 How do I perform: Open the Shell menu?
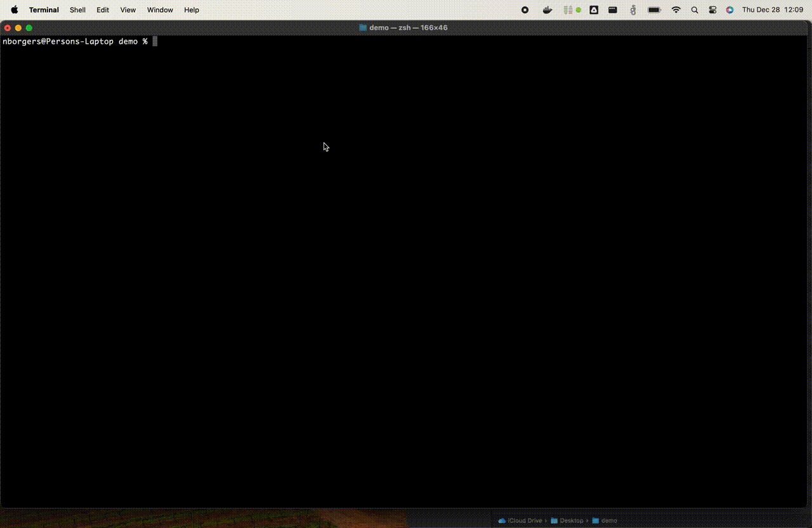coord(77,10)
